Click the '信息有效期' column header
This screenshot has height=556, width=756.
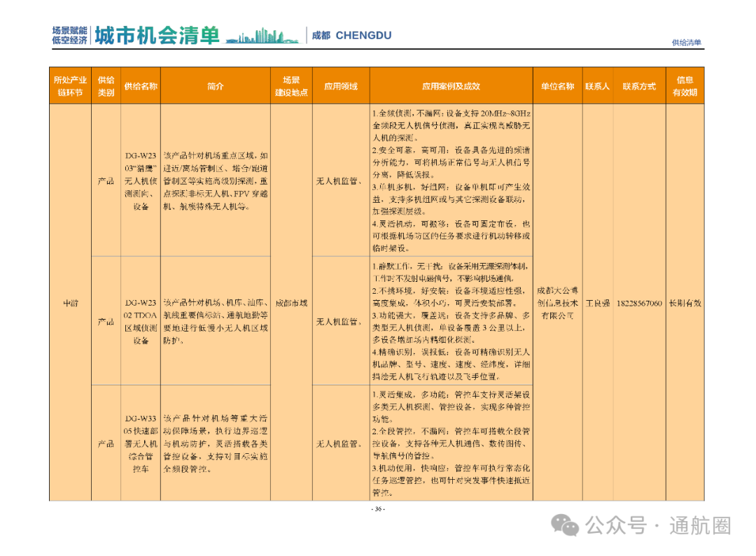point(685,86)
